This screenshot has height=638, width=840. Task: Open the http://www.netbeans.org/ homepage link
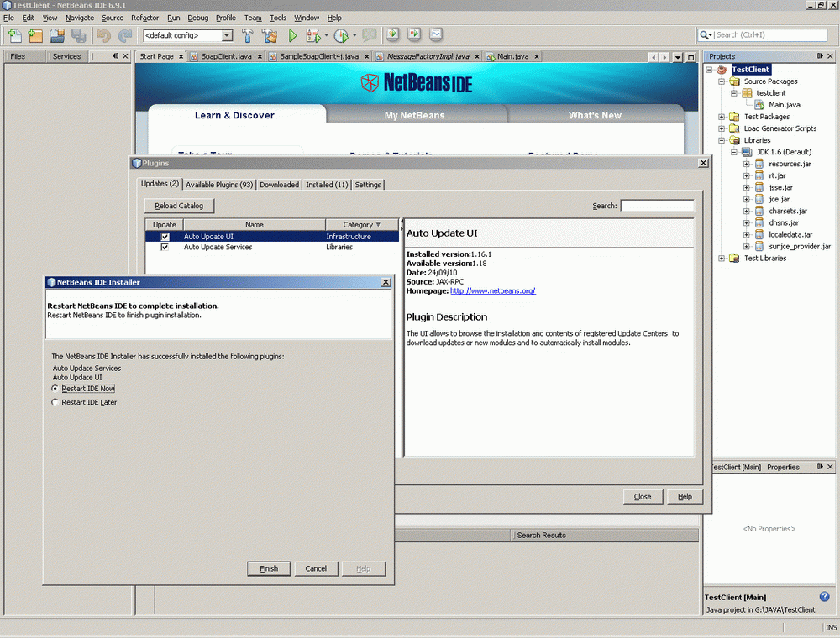click(493, 291)
